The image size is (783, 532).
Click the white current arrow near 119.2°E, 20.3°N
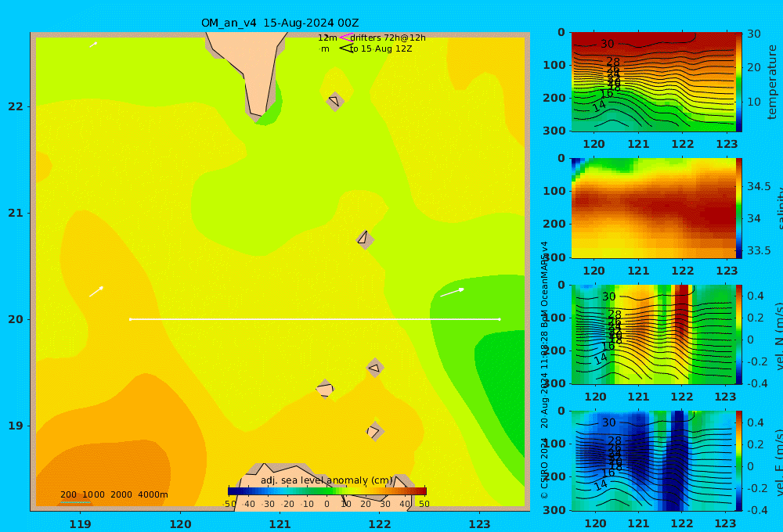(x=96, y=292)
